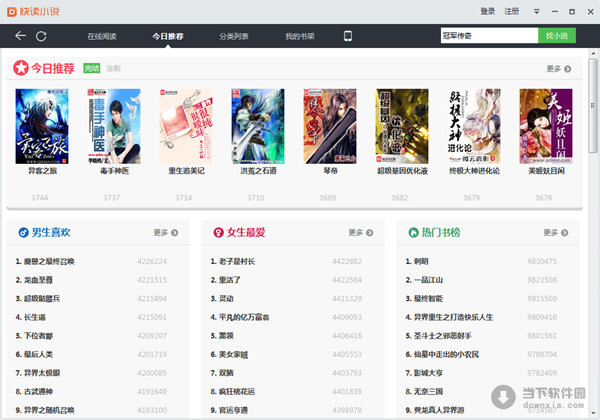Click the female symbol icon beside 女生最爱

pyautogui.click(x=218, y=233)
